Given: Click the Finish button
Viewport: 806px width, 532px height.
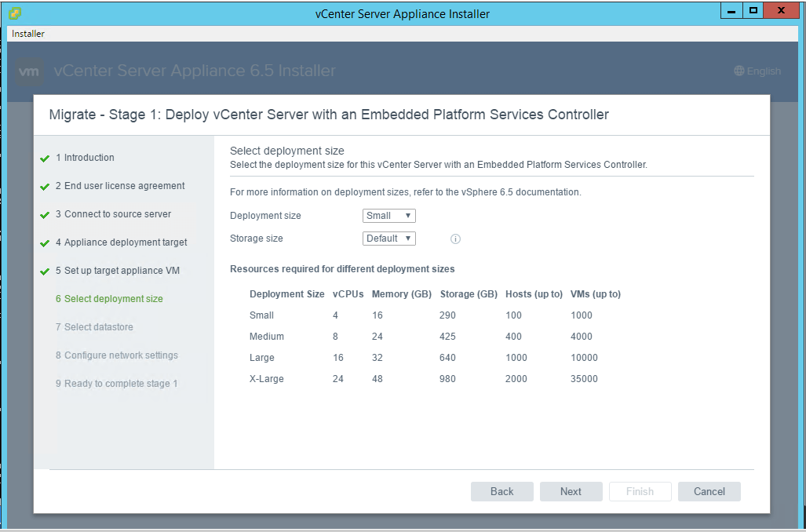Looking at the screenshot, I should click(x=640, y=491).
